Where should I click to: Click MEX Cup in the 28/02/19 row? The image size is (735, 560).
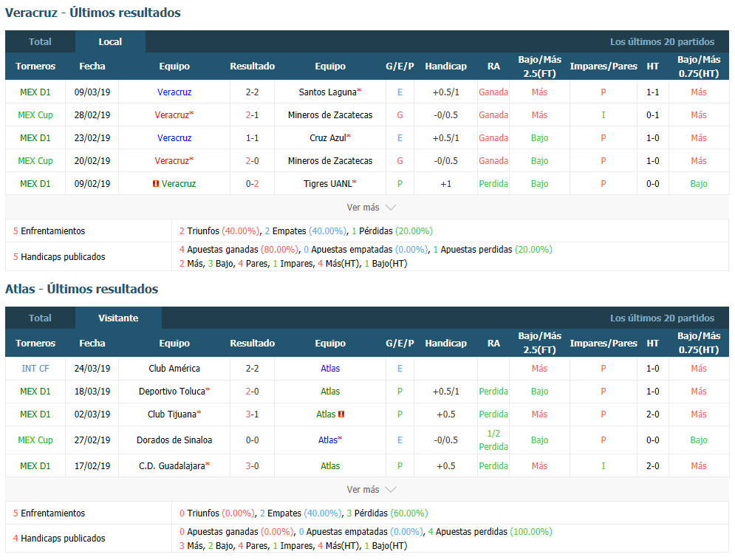click(x=35, y=115)
